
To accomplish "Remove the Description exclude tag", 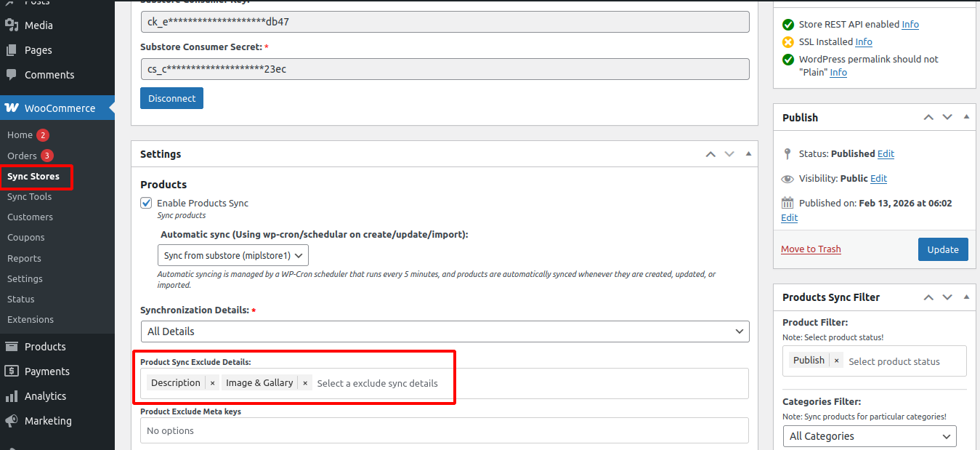I will click(212, 383).
